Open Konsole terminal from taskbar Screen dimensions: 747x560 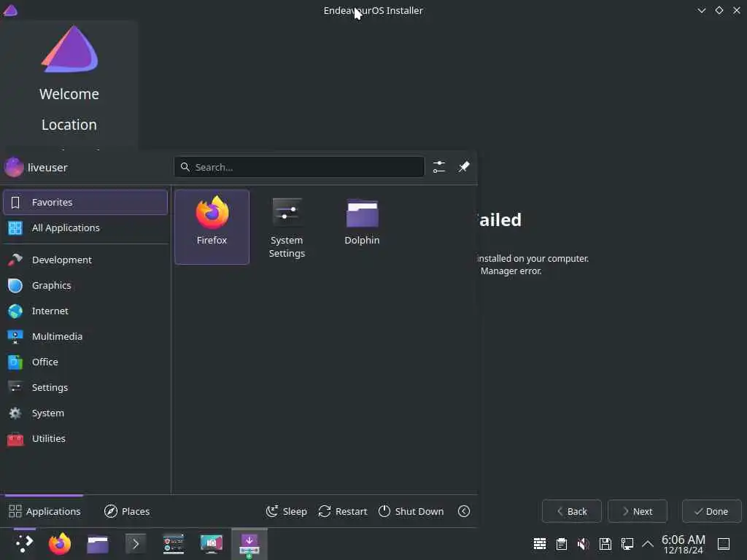(135, 544)
